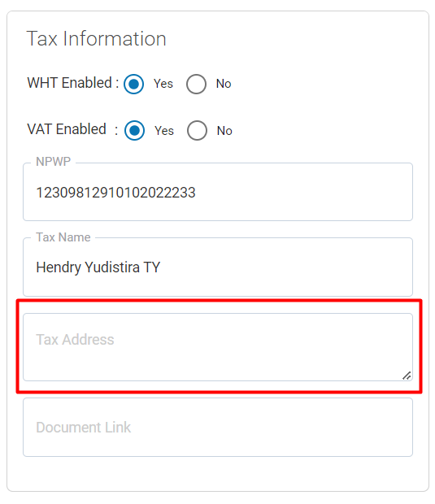Click the WHT Enabled label text
435x504 pixels.
click(x=73, y=83)
